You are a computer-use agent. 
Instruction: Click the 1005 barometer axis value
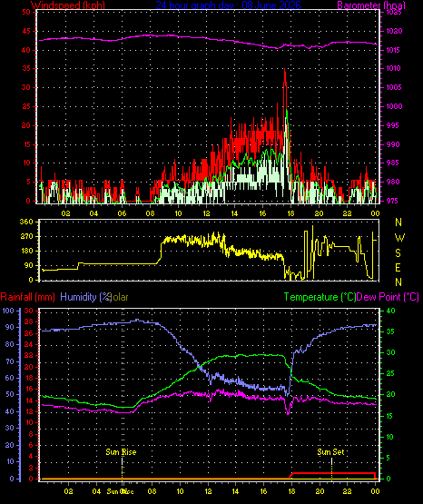point(394,87)
